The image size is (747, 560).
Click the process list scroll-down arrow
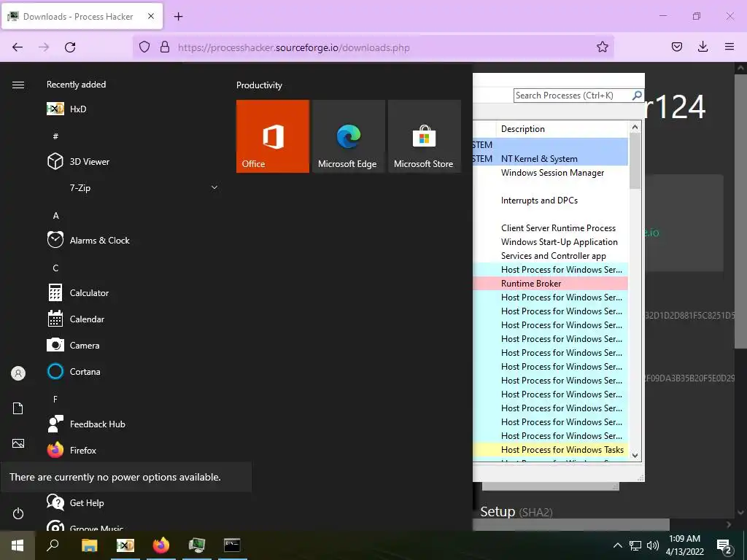coord(635,456)
